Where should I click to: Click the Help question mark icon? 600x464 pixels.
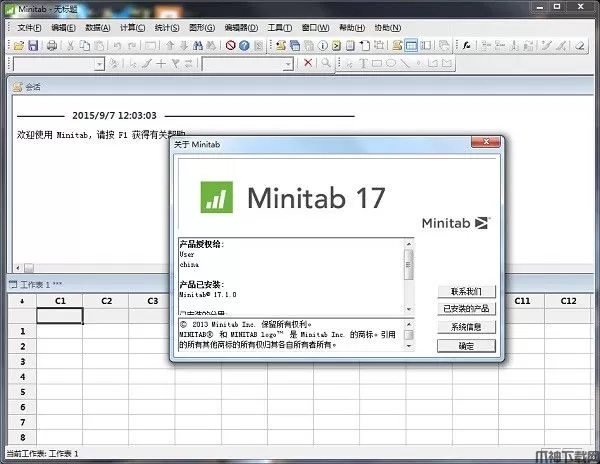[x=244, y=46]
